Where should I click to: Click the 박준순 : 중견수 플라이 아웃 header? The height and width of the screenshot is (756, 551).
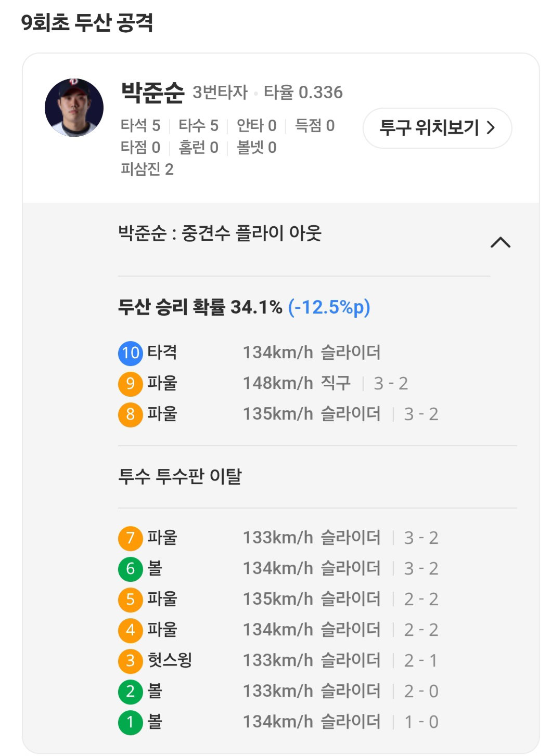[x=220, y=233]
